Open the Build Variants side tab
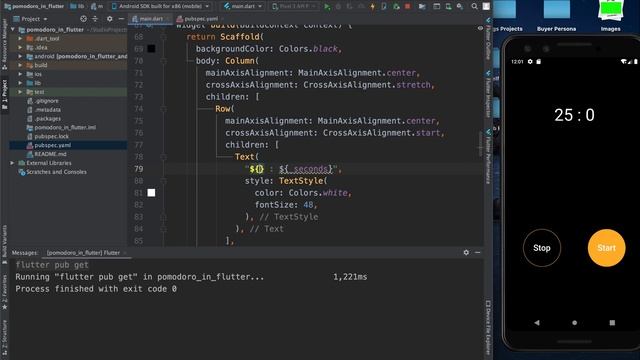Image resolution: width=640 pixels, height=360 pixels. click(x=4, y=244)
